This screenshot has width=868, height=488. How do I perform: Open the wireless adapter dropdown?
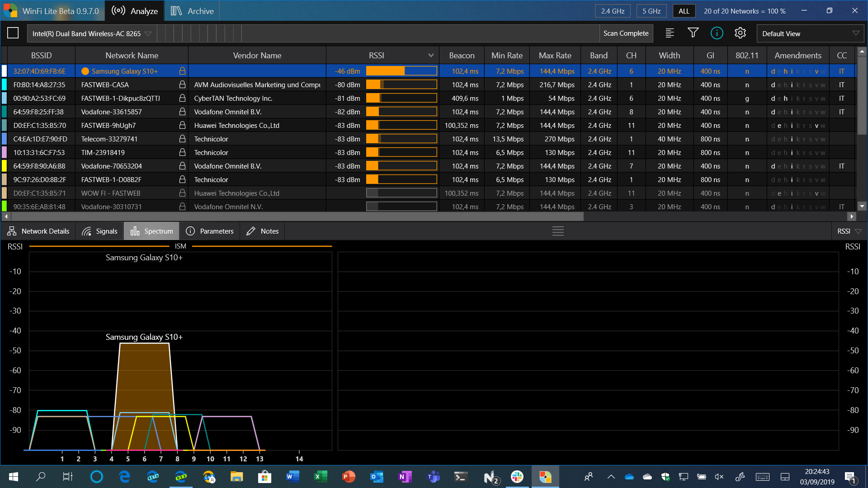coord(92,33)
